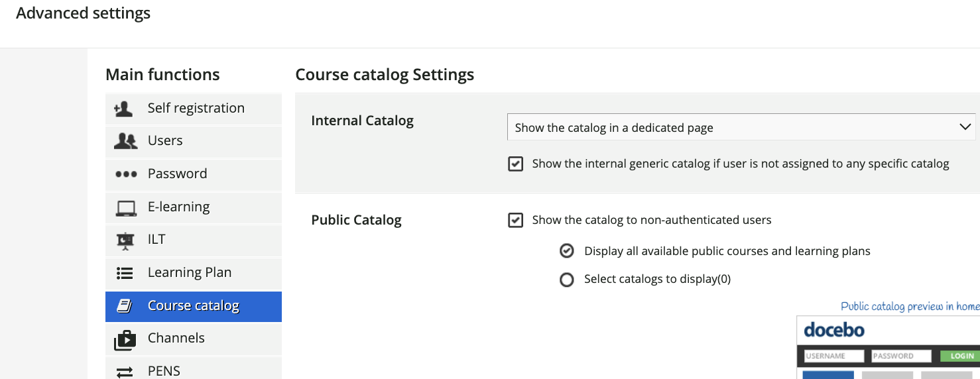Click the PENS arrows icon
This screenshot has height=379, width=980.
pos(125,372)
